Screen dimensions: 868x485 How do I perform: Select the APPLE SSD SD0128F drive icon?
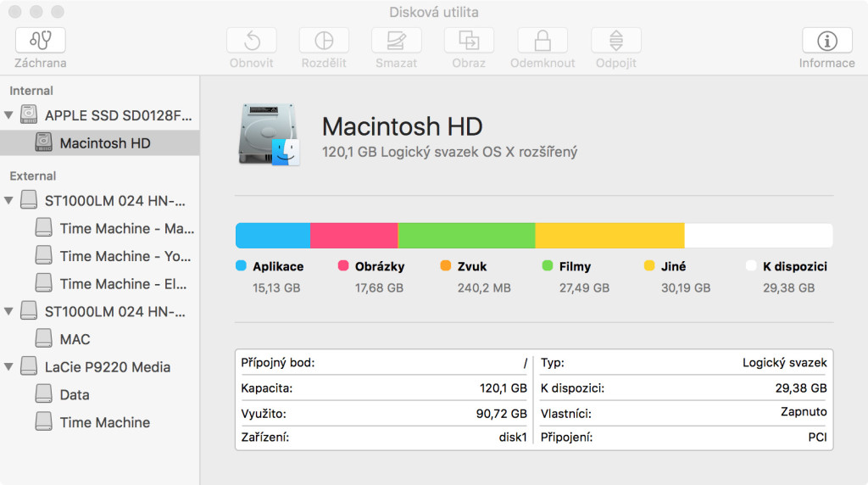pyautogui.click(x=29, y=114)
